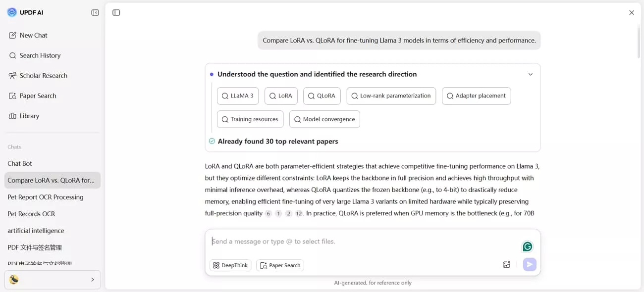The image size is (644, 292).
Task: Collapse the research direction summary section
Action: pos(531,74)
